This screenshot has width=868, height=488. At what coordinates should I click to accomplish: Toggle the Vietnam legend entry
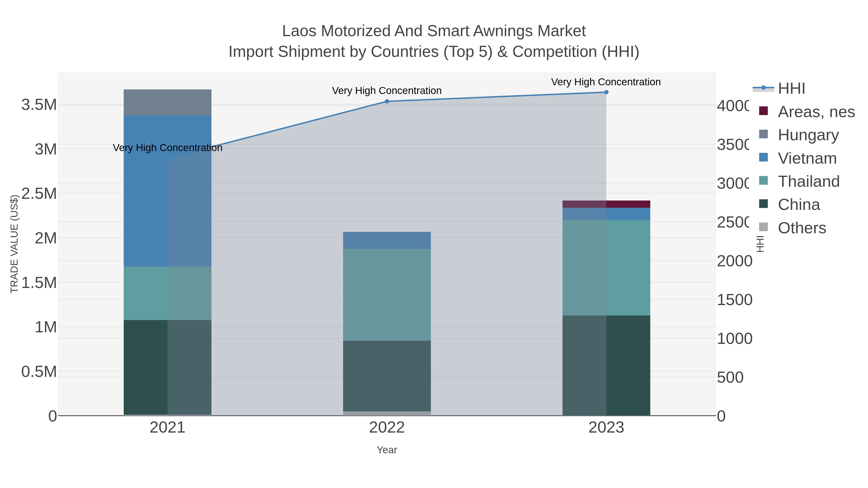798,158
